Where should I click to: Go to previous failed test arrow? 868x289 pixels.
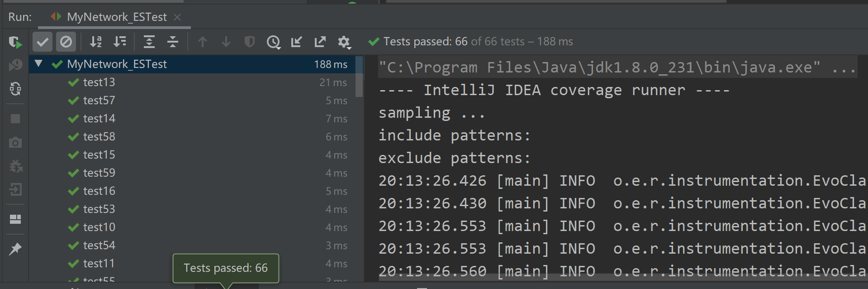pos(203,42)
